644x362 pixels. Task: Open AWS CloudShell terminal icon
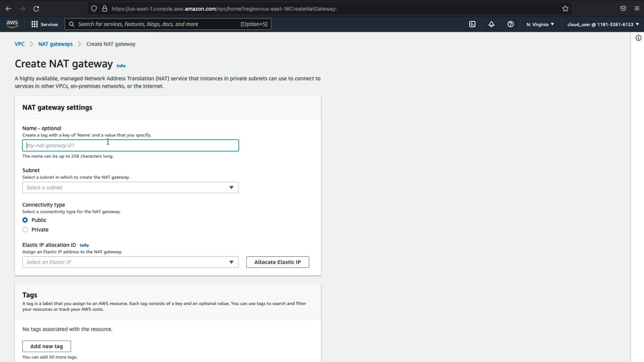tap(472, 24)
